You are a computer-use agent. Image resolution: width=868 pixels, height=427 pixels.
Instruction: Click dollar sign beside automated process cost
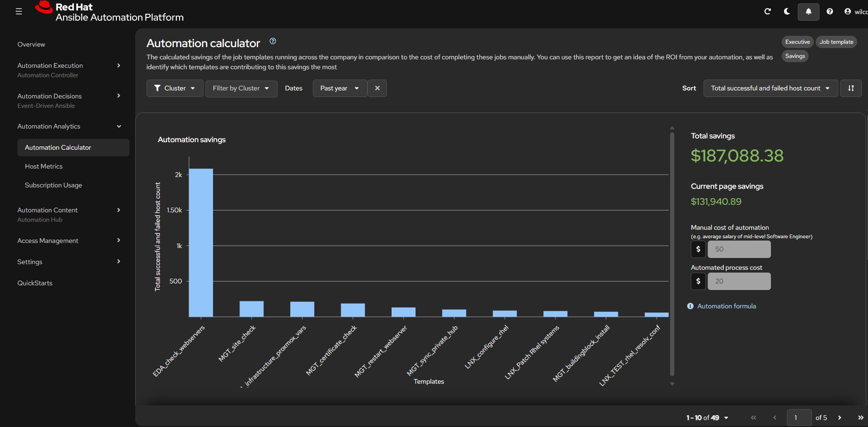click(698, 281)
